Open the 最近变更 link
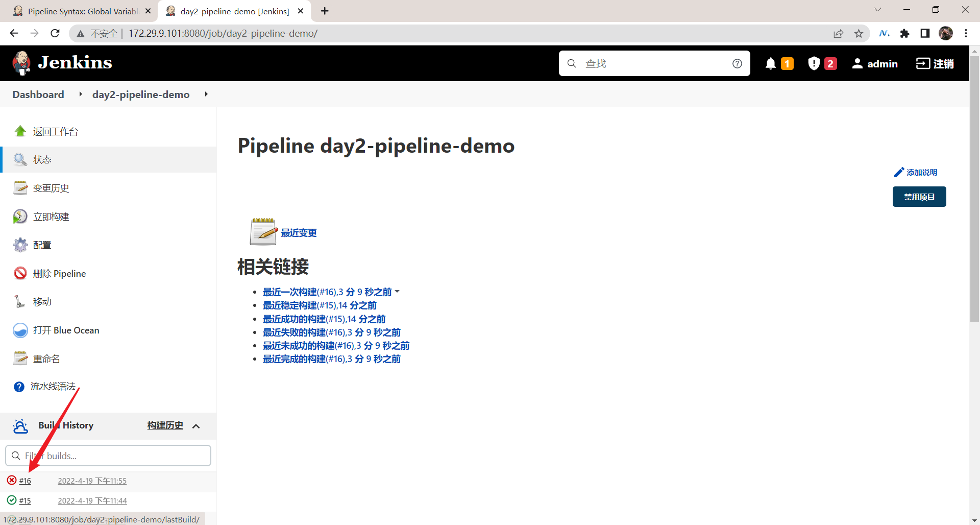The image size is (980, 525). [x=299, y=233]
